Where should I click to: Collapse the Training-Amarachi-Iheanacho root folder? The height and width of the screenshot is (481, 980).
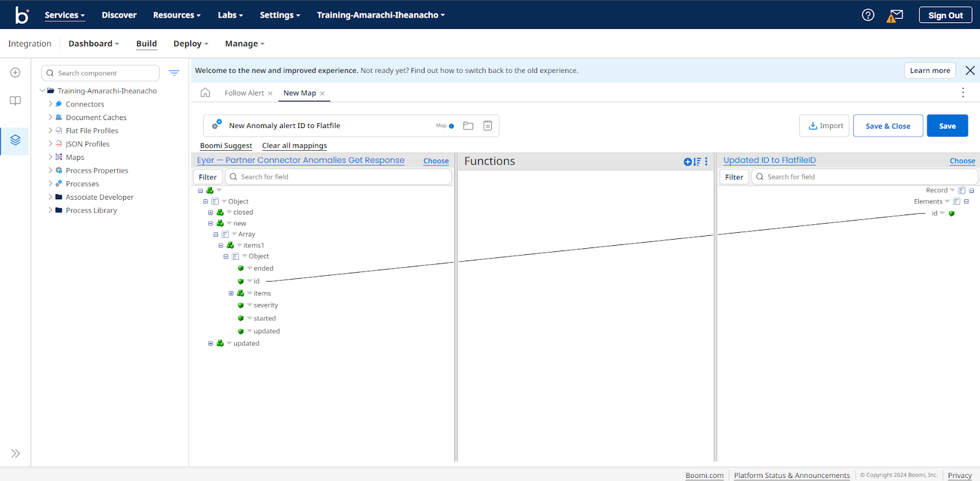[42, 91]
